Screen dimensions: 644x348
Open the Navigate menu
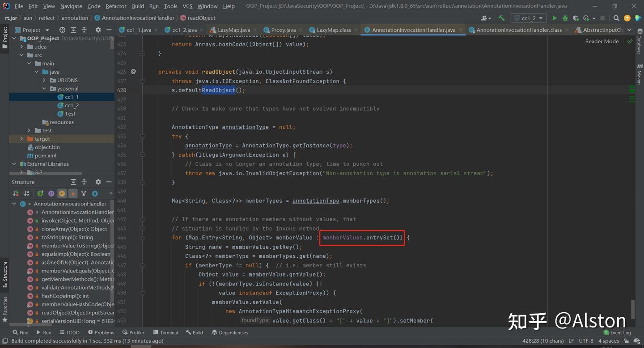71,6
